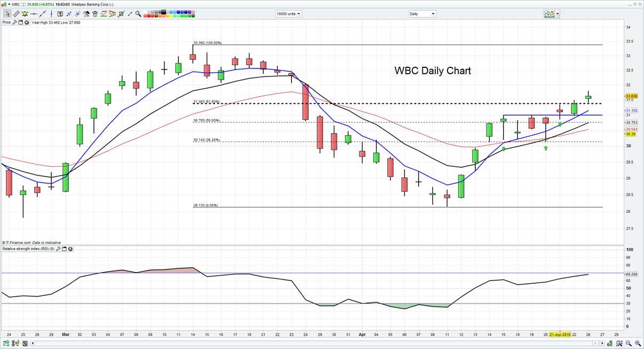Screen dimensions: 644x349
Task: Click the WBC Daily Chart title text
Action: coord(433,71)
